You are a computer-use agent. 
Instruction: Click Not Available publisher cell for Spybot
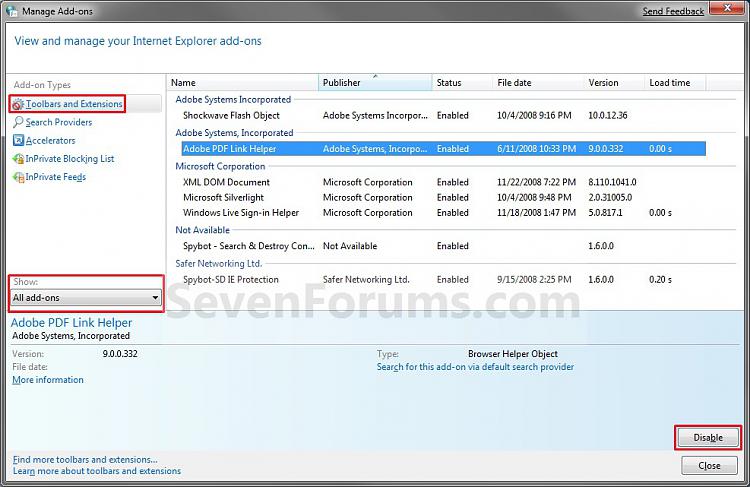[350, 246]
